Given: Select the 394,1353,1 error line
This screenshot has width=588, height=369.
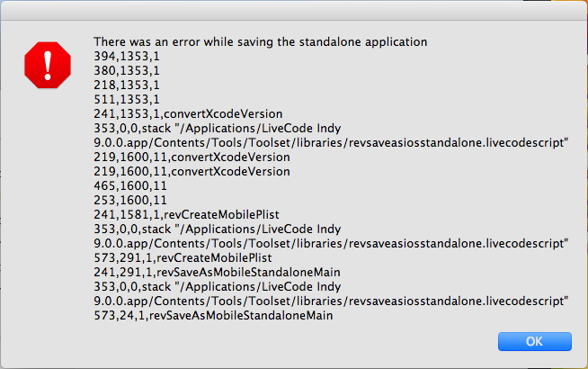Looking at the screenshot, I should (x=126, y=57).
